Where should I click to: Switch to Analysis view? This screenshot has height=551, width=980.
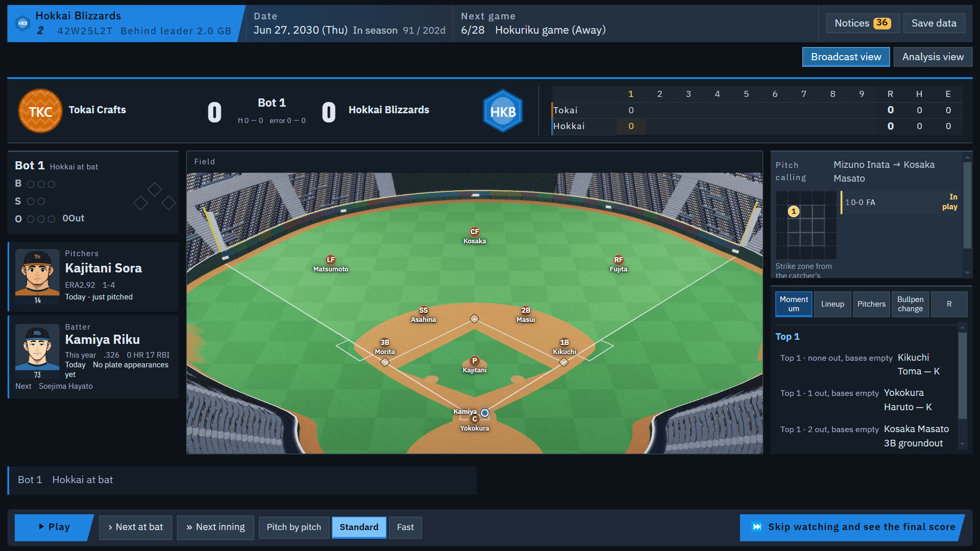(x=933, y=57)
